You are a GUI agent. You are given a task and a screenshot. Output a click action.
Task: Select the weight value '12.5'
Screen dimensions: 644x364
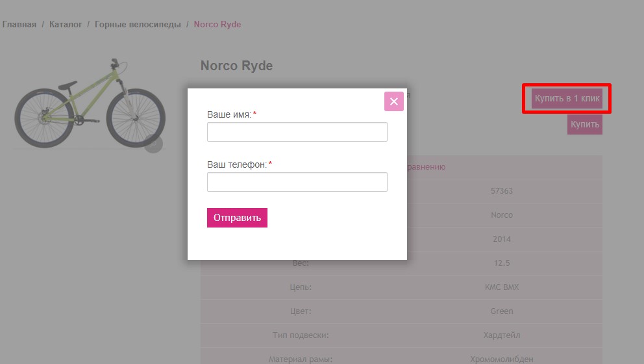tap(501, 263)
